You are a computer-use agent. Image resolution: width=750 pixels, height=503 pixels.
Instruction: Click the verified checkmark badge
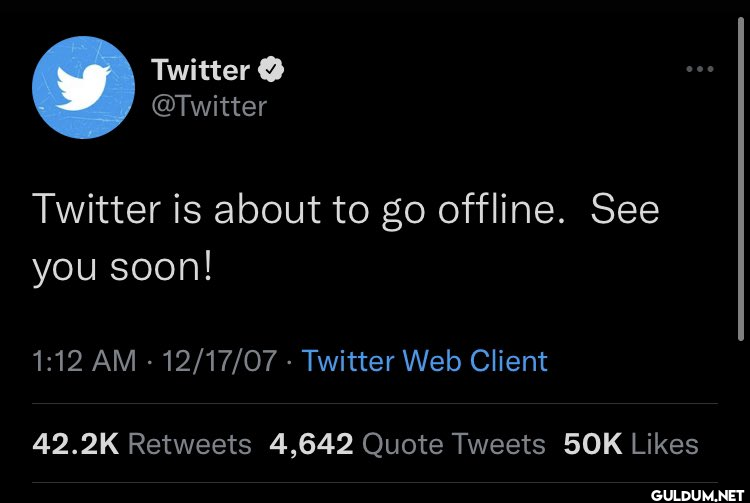pos(271,69)
